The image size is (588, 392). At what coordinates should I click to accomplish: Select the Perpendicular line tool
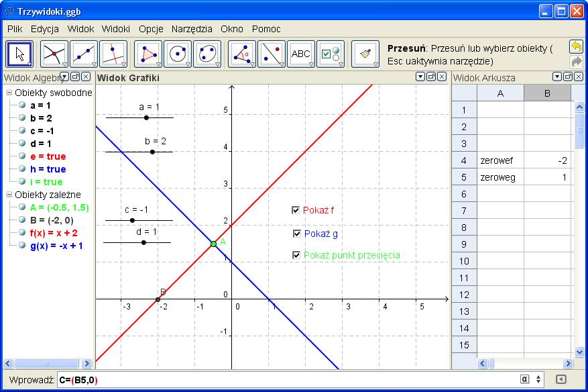pos(113,54)
